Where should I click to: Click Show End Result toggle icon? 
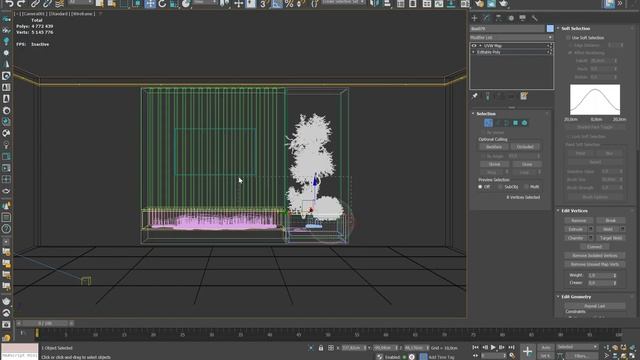pos(487,96)
